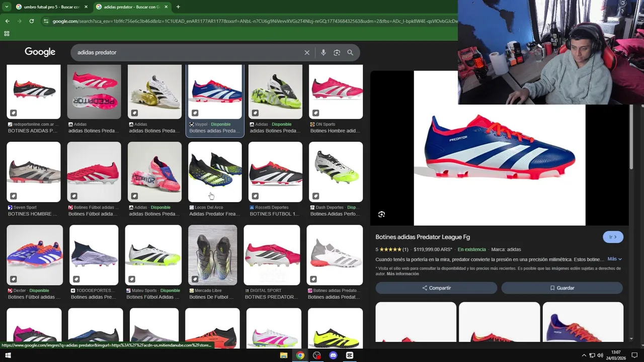
Task: Reload the page with the refresh icon
Action: pos(31,21)
